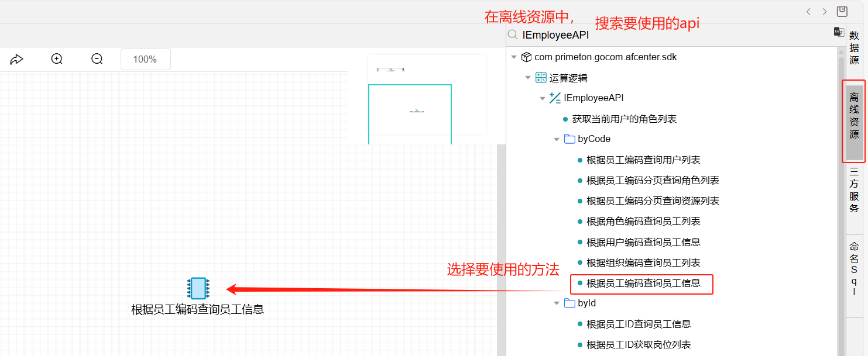This screenshot has width=868, height=356.
Task: Click the search magnifier icon
Action: pyautogui.click(x=512, y=34)
